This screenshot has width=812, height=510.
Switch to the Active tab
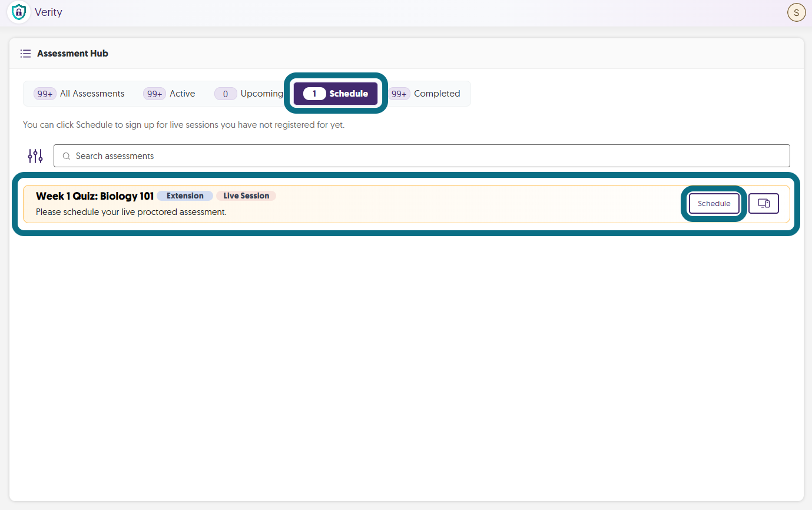click(x=170, y=94)
